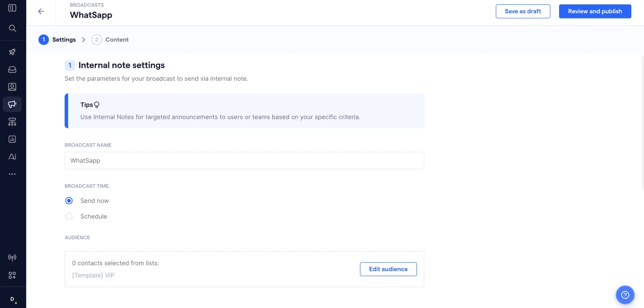
Task: Open the rocket getting-started icon
Action: click(x=12, y=52)
